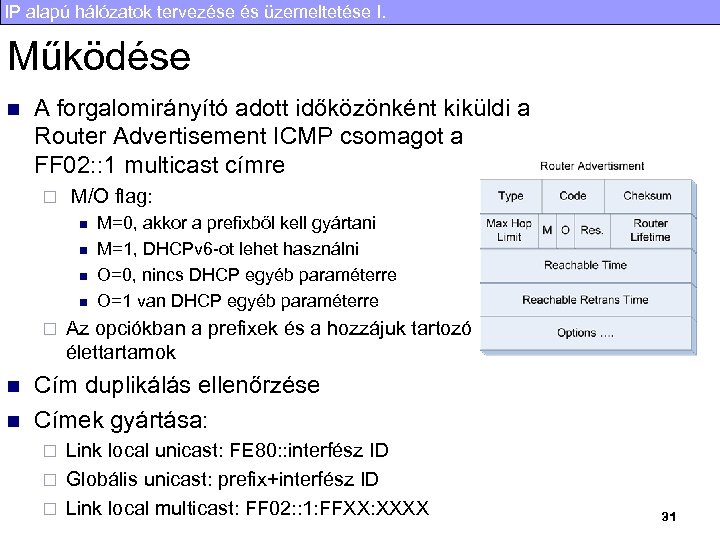This screenshot has height=540, width=720.
Task: Click "Router Advertisement ICMP csomagot a" line
Action: 248,136
